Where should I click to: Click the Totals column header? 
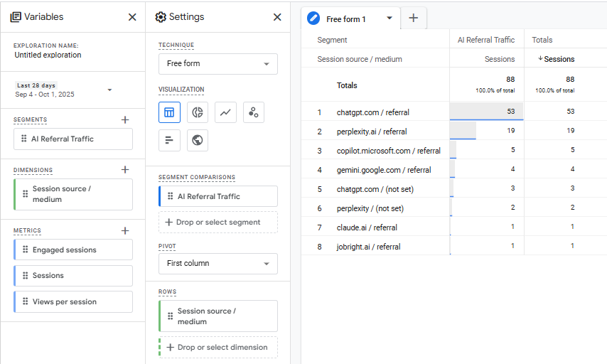point(542,40)
